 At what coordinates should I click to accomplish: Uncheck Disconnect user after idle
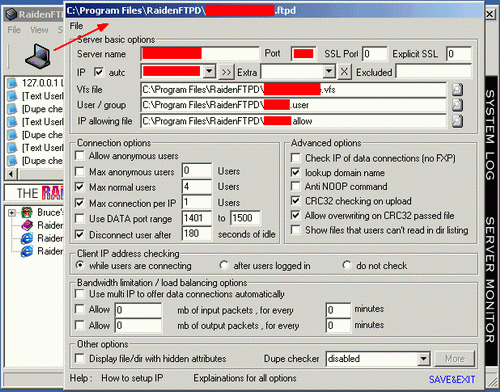[80, 235]
